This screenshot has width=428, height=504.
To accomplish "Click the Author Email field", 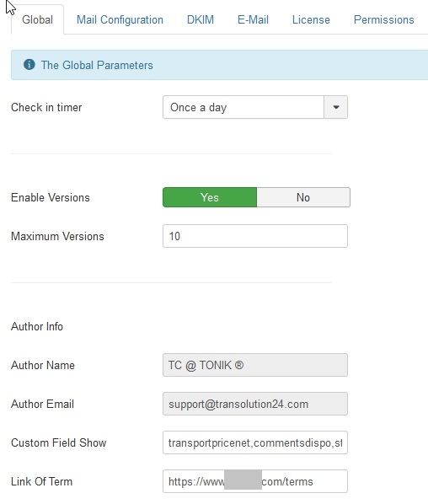I will (255, 404).
